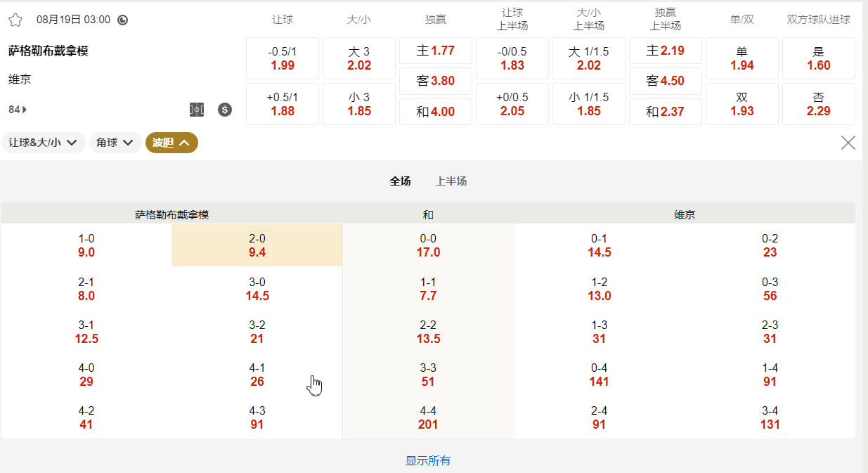Pick correct score 2-1 at 8.0
Image resolution: width=868 pixels, height=473 pixels.
[86, 289]
